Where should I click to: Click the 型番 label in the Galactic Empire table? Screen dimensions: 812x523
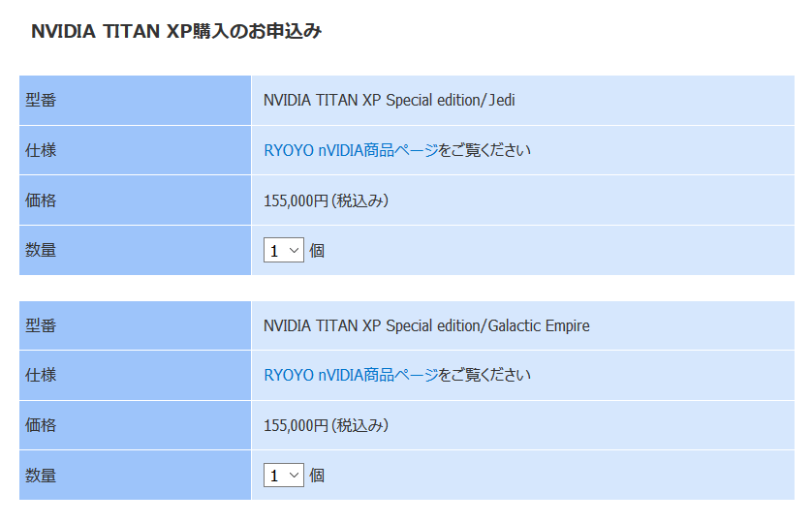tap(41, 325)
